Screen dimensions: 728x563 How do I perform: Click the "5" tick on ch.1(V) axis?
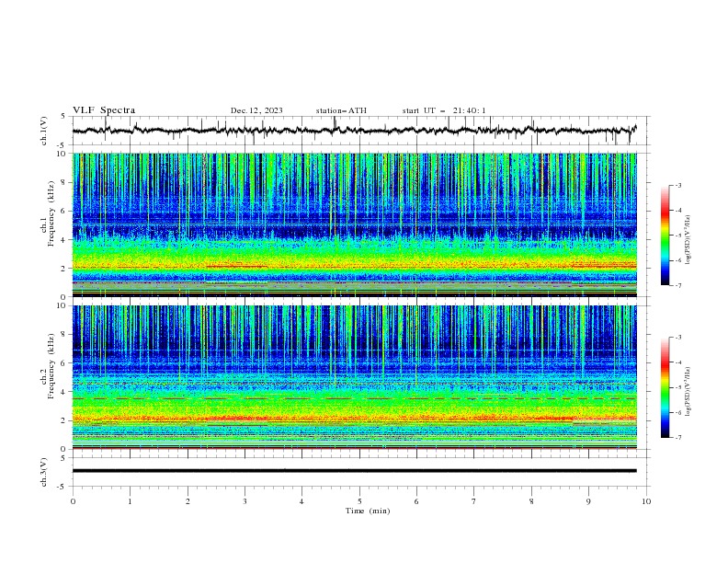[64, 116]
